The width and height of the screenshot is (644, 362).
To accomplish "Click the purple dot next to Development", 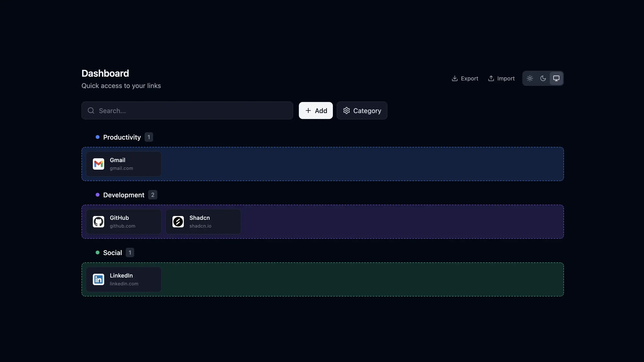I will click(x=98, y=195).
